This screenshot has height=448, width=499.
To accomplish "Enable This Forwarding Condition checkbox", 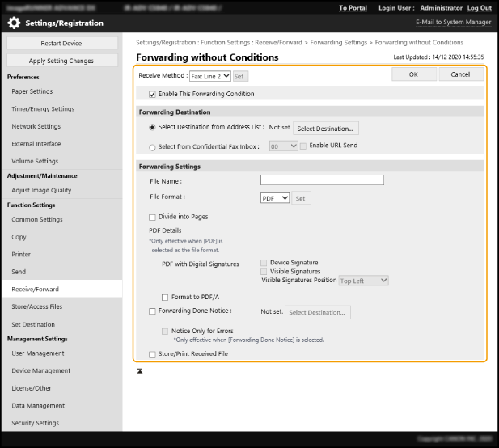I will click(152, 94).
